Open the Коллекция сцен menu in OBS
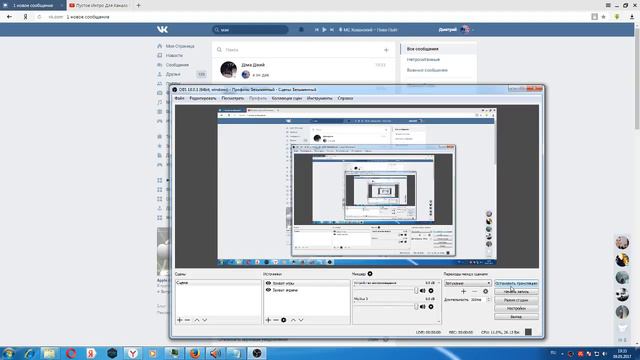Screen dimensions: 640x360 (x=287, y=98)
